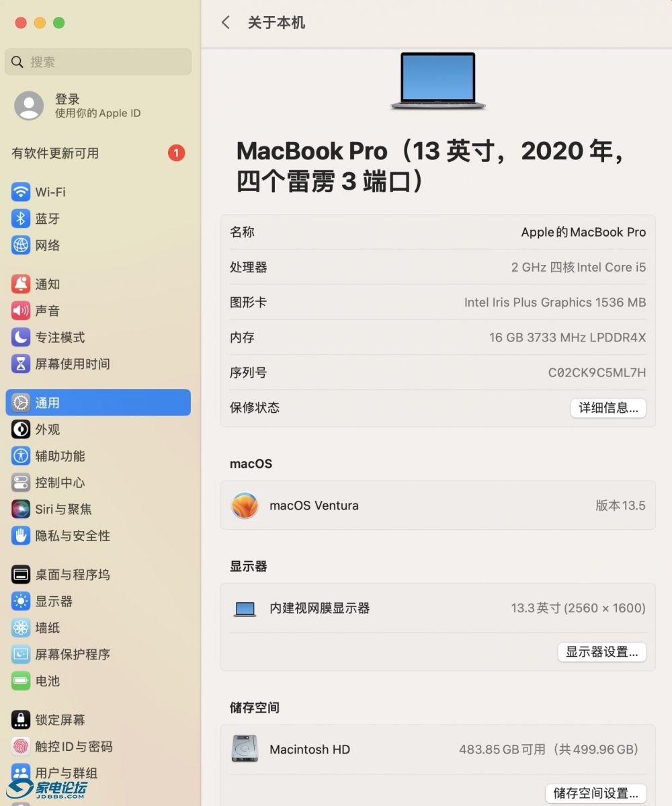Click the Apple ID avatar icon
Image resolution: width=672 pixels, height=806 pixels.
pyautogui.click(x=29, y=106)
